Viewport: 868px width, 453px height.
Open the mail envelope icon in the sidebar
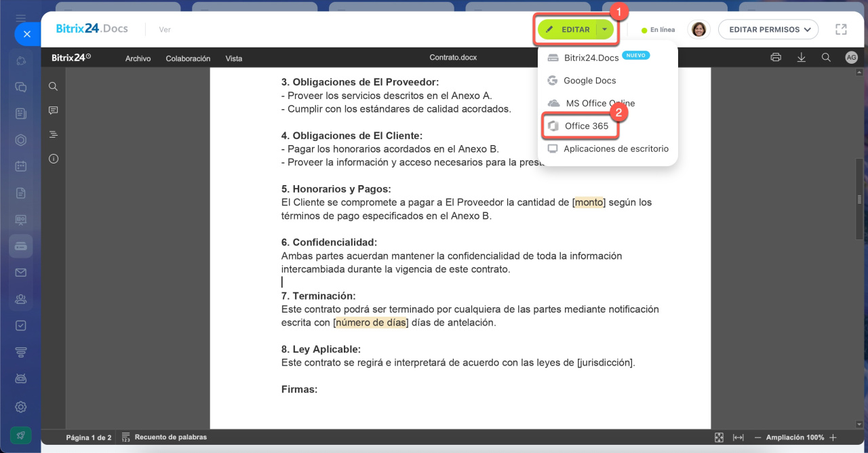pyautogui.click(x=21, y=273)
